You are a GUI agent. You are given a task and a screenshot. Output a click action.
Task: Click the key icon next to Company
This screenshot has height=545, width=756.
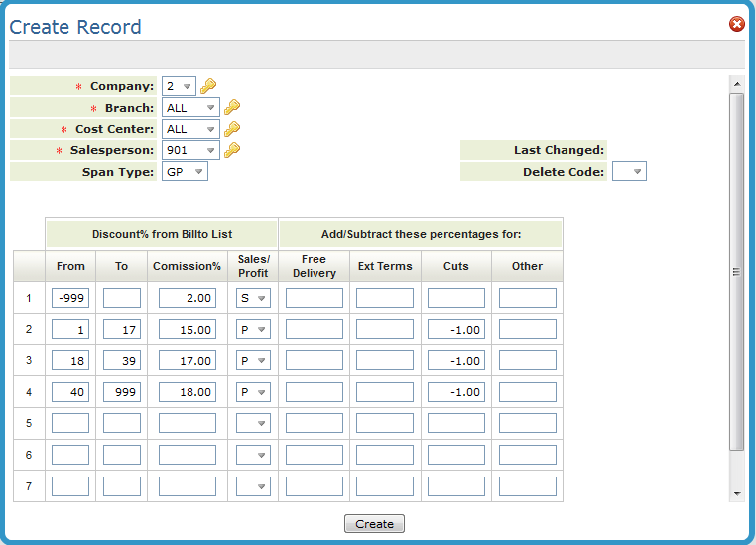(x=208, y=86)
